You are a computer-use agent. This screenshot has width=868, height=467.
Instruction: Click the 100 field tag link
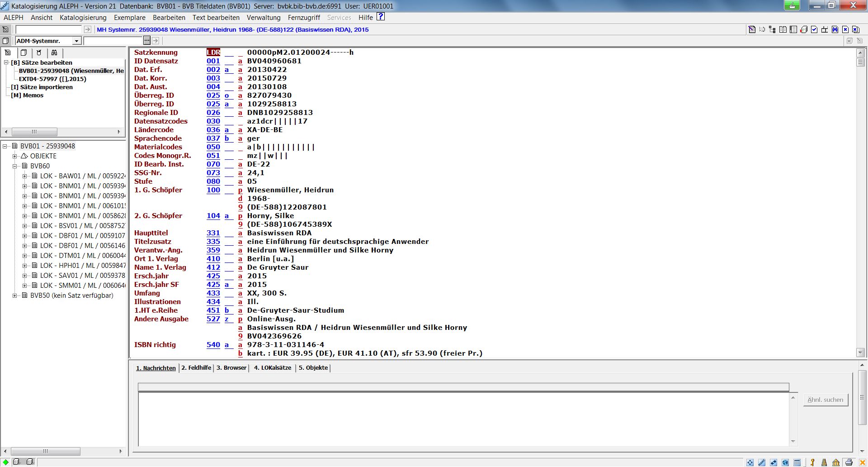213,190
